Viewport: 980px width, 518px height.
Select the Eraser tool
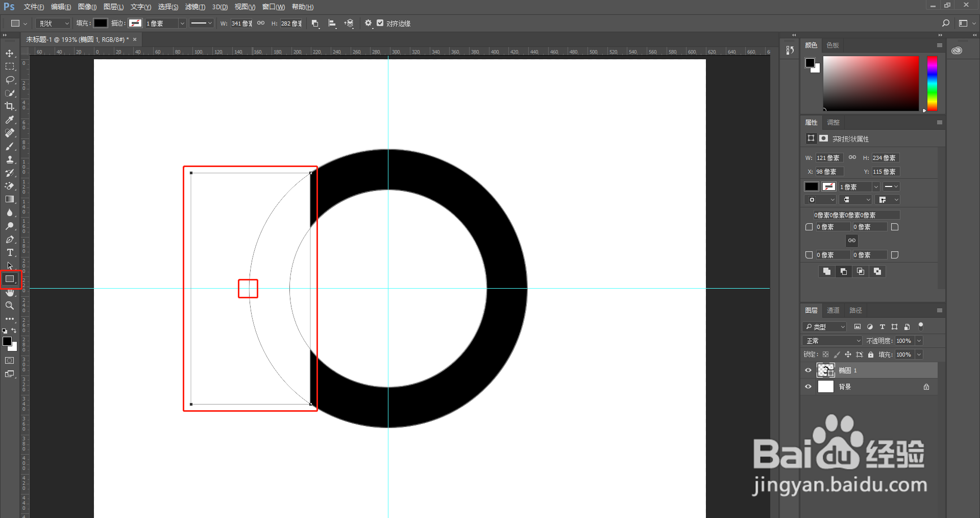pyautogui.click(x=10, y=186)
